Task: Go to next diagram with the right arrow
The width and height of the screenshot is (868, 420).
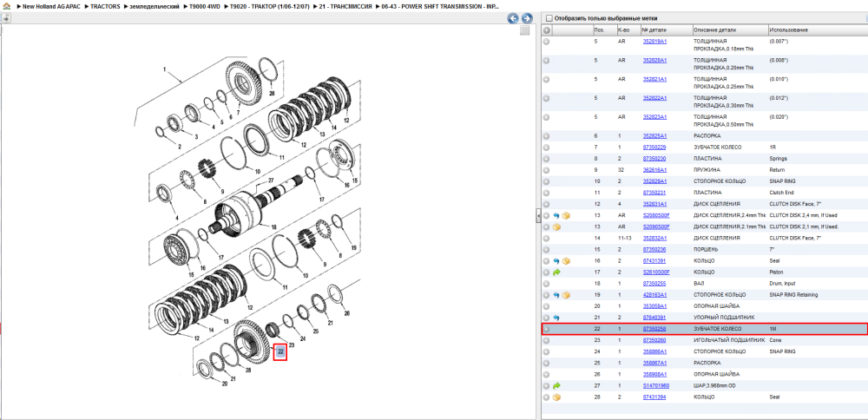Action: (527, 18)
